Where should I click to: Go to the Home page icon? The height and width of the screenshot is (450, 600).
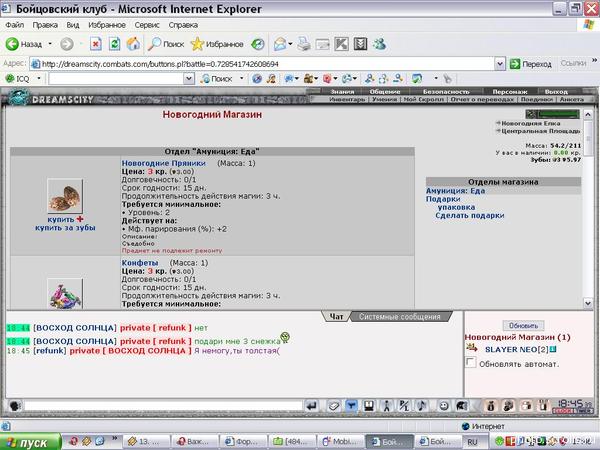point(133,44)
